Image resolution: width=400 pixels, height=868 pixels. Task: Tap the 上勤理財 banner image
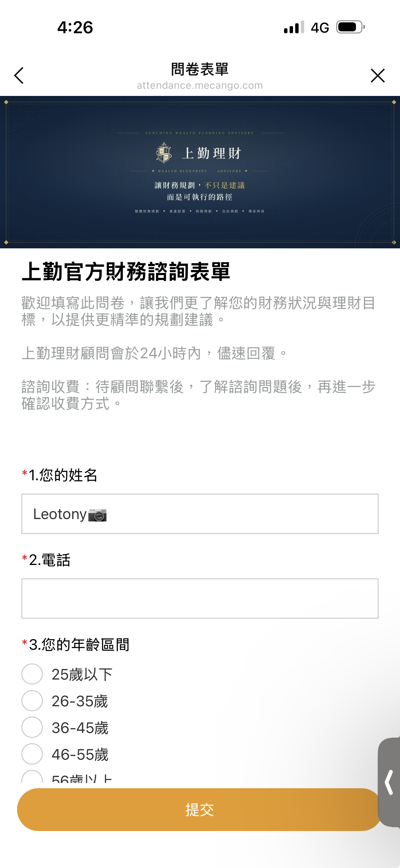coord(200,172)
